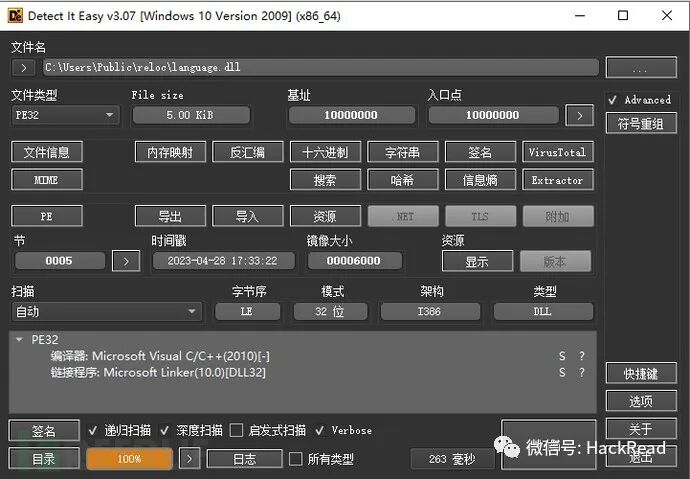Viewport: 690px width, 479px height.
Task: Open the 内存映射 view
Action: point(170,152)
